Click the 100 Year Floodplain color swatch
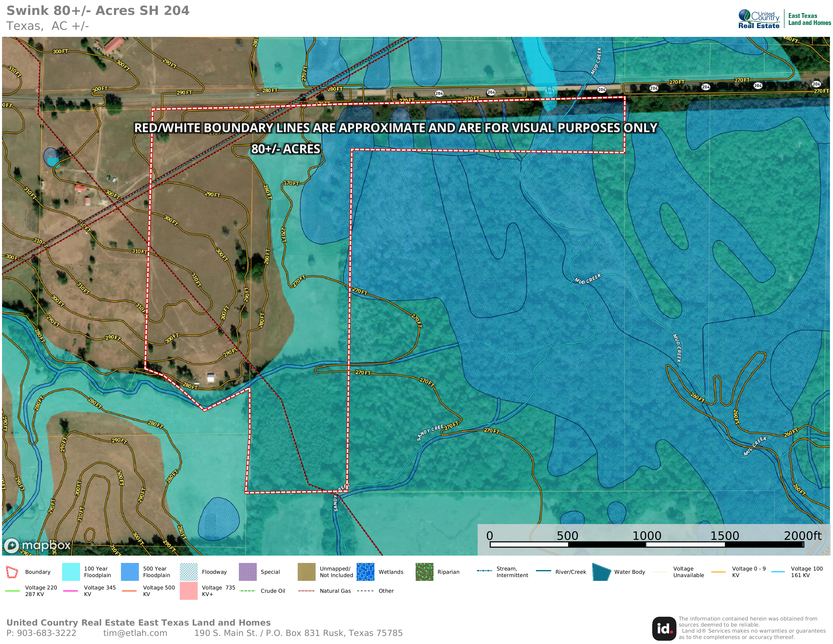The height and width of the screenshot is (644, 833). click(x=71, y=572)
